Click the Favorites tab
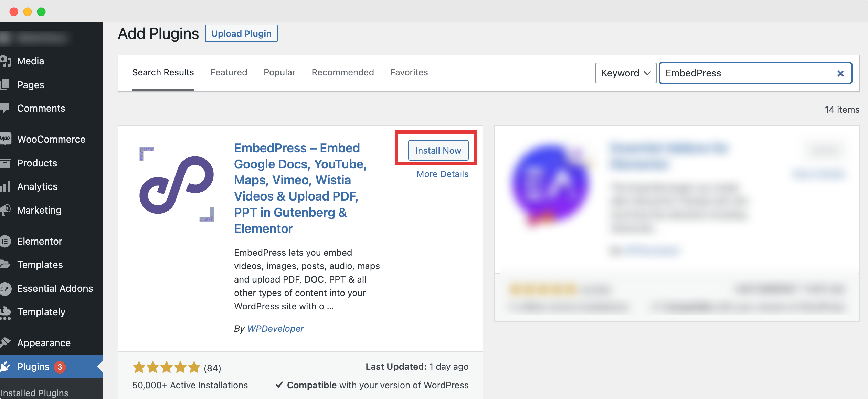 pos(409,72)
